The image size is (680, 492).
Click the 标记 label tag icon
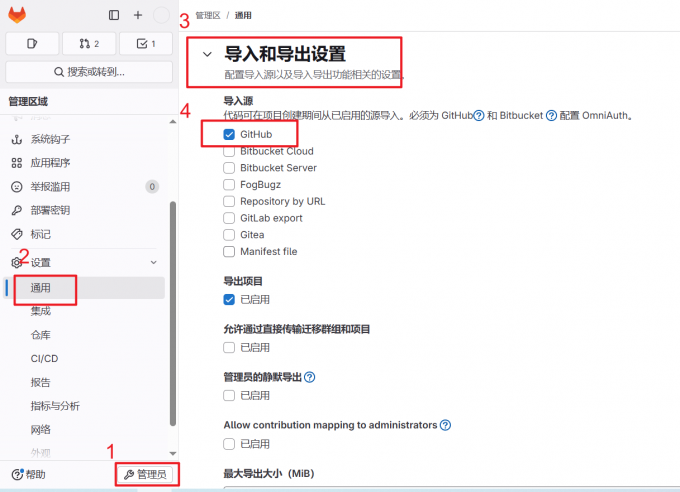coord(16,234)
